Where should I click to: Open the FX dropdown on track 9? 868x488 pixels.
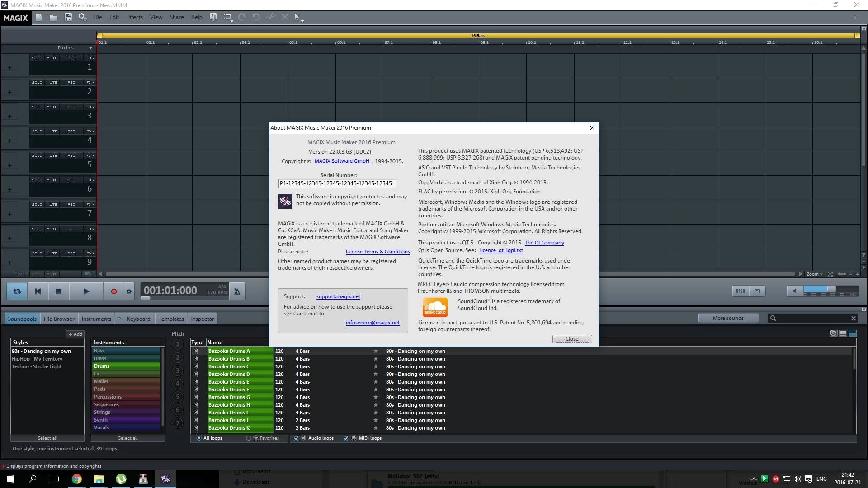90,253
